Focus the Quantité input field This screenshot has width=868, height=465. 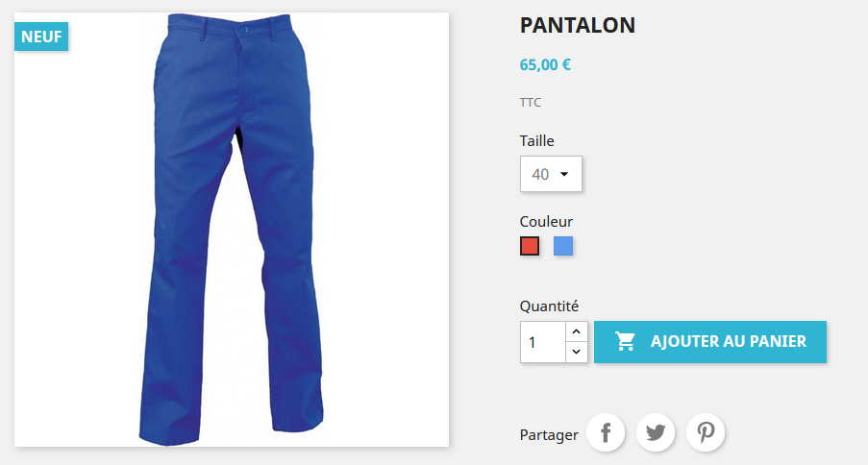click(x=543, y=342)
